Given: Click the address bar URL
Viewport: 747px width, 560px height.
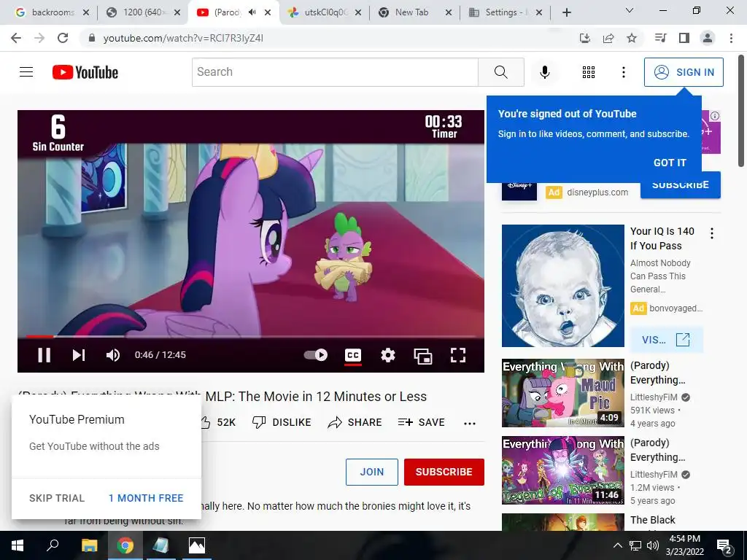Looking at the screenshot, I should click(x=183, y=38).
